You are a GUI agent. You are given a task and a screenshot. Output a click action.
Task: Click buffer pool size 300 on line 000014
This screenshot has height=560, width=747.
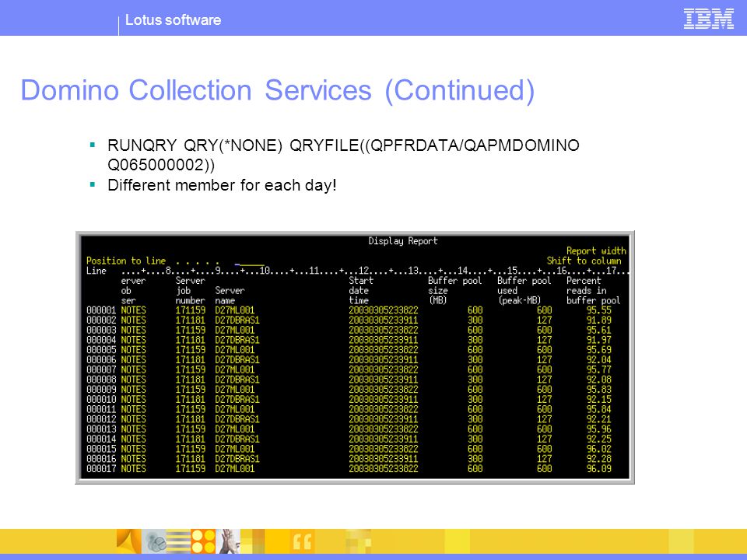tap(475, 439)
